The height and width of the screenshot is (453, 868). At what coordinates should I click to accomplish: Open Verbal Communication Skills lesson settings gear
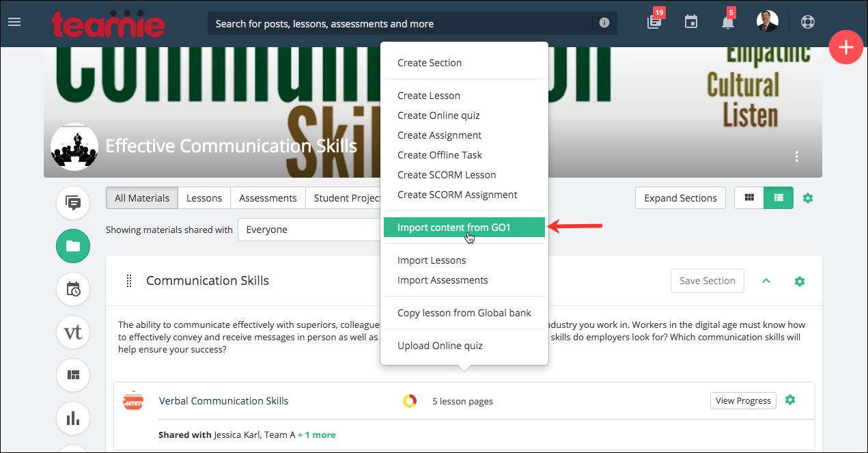(x=790, y=400)
